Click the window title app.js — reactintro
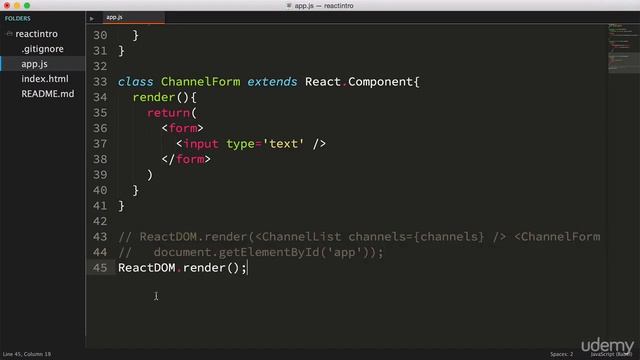 point(324,6)
